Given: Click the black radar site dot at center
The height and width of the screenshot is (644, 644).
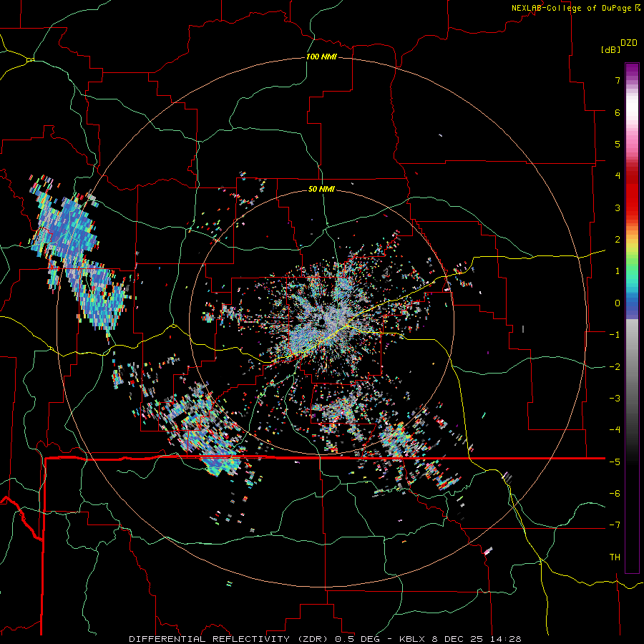Looking at the screenshot, I should click(x=321, y=322).
